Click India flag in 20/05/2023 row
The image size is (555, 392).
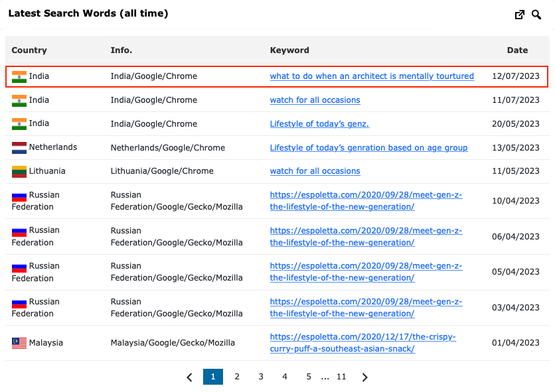click(x=19, y=124)
